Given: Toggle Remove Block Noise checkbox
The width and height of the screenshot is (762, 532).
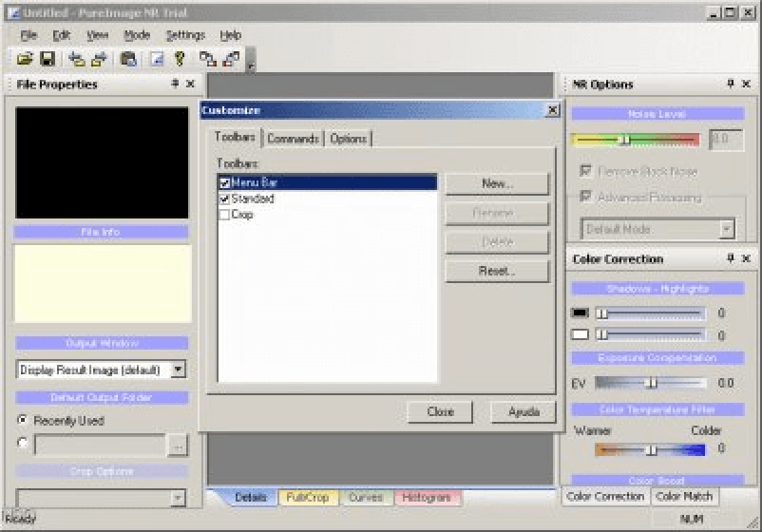Looking at the screenshot, I should 585,171.
